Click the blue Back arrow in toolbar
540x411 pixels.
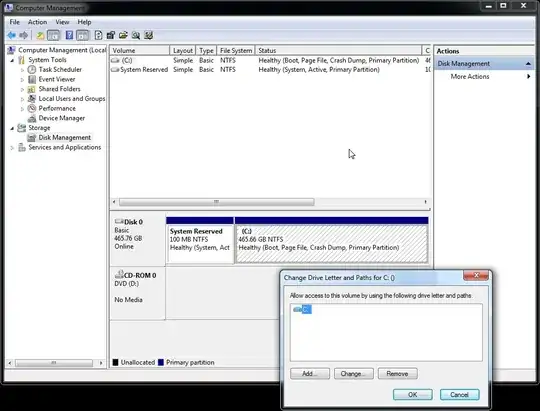coord(11,35)
